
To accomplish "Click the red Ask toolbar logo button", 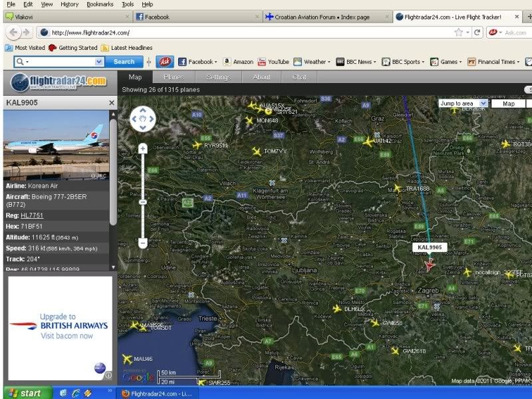I will (x=165, y=62).
